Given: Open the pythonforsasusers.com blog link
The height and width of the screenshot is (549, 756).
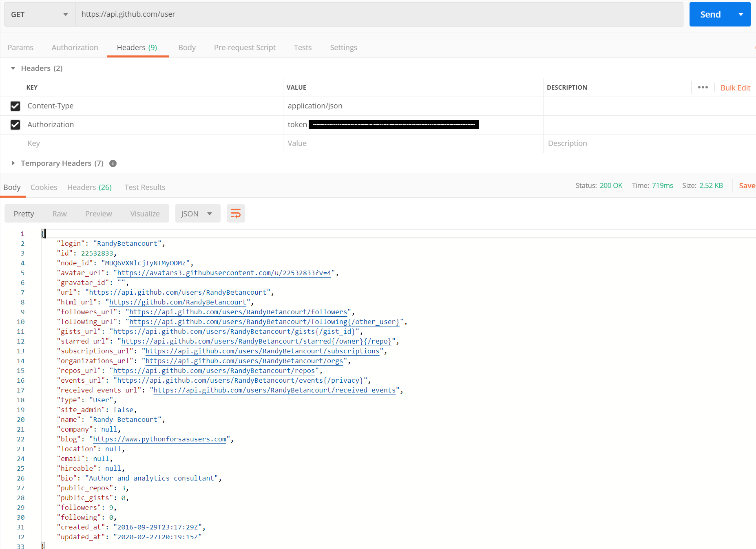Looking at the screenshot, I should pos(159,439).
